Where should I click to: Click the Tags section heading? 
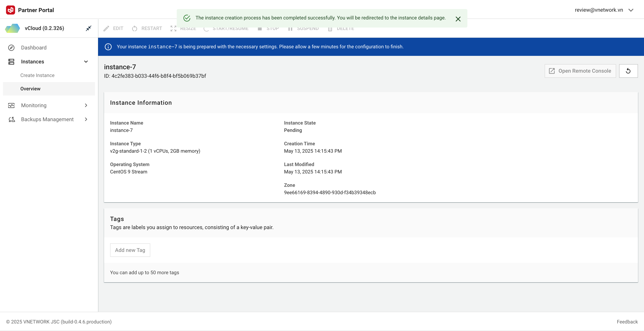click(117, 219)
